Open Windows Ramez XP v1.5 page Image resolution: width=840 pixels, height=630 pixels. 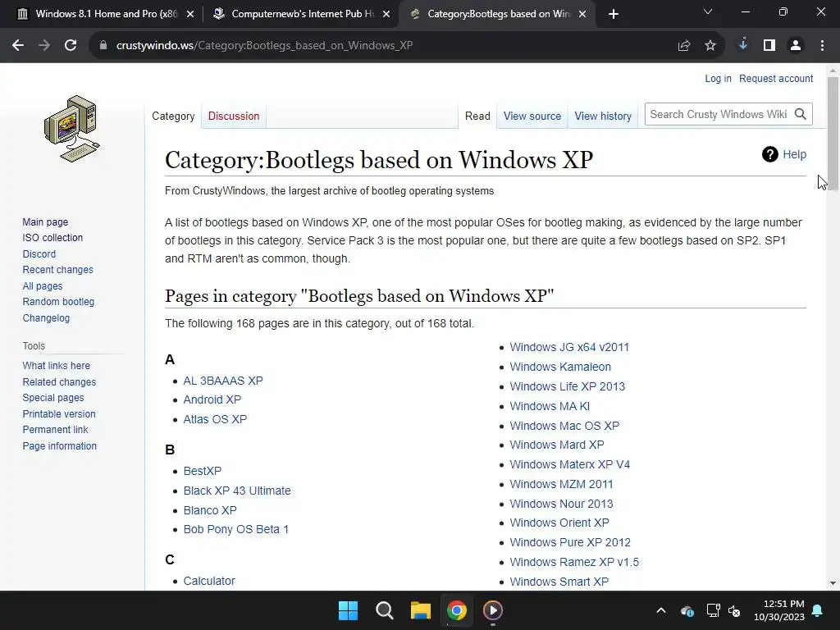(573, 562)
